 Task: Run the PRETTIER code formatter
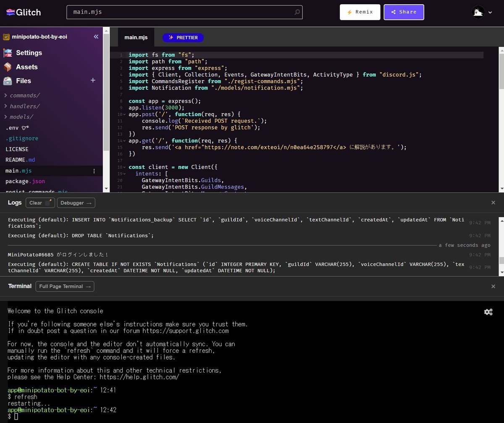tap(183, 37)
